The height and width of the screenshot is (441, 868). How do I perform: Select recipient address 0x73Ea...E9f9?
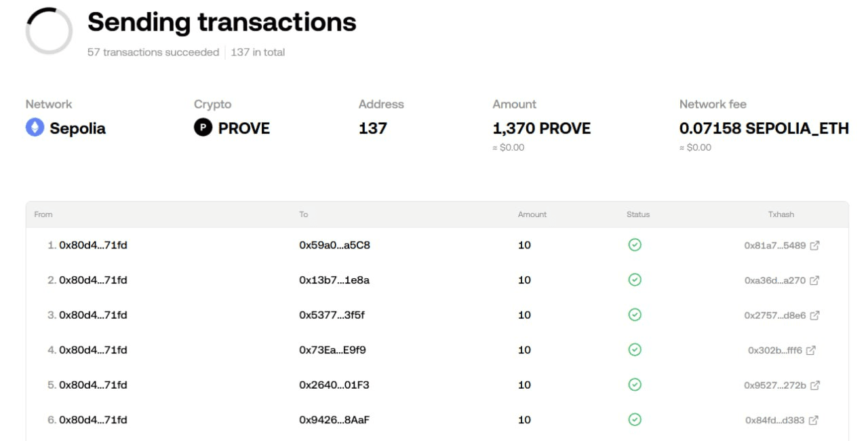click(x=332, y=350)
